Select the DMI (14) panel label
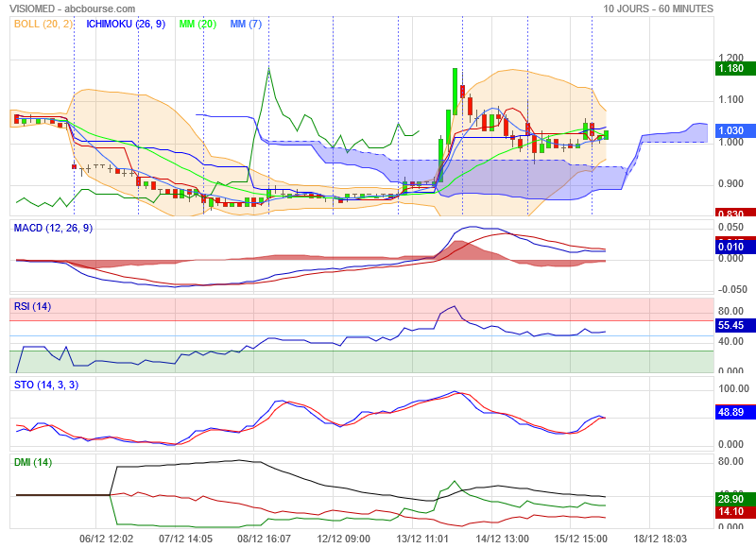 32,462
